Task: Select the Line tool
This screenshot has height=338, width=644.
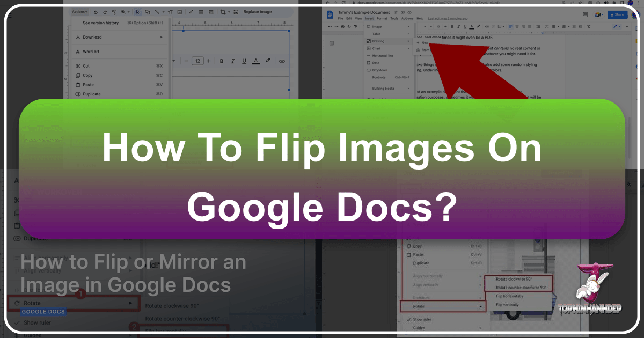Action: coord(157,11)
